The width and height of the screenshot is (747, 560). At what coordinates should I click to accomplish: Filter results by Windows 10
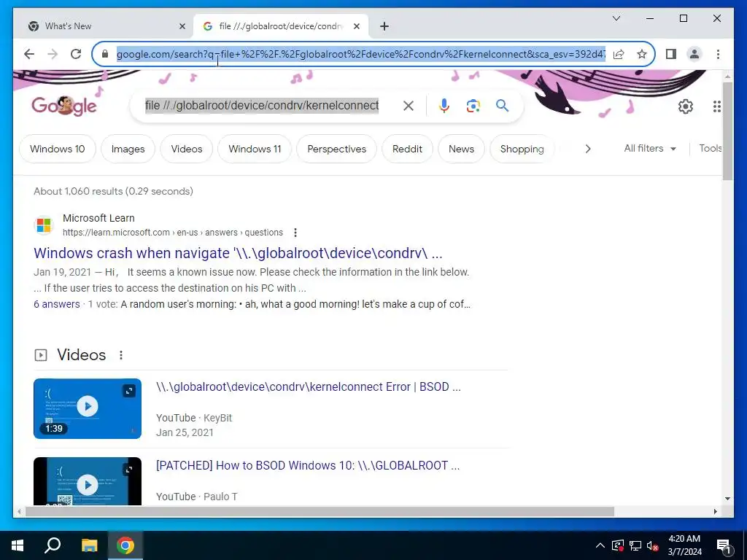[x=57, y=149]
